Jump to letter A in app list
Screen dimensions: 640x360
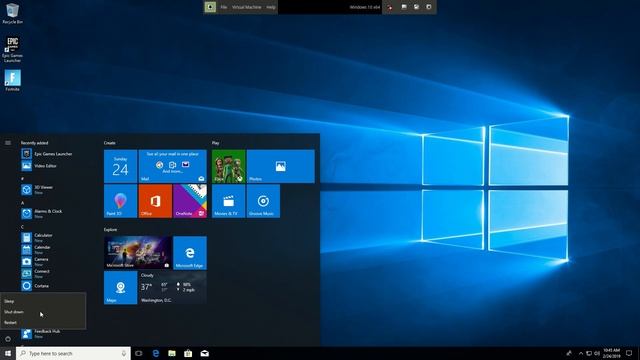pos(22,203)
